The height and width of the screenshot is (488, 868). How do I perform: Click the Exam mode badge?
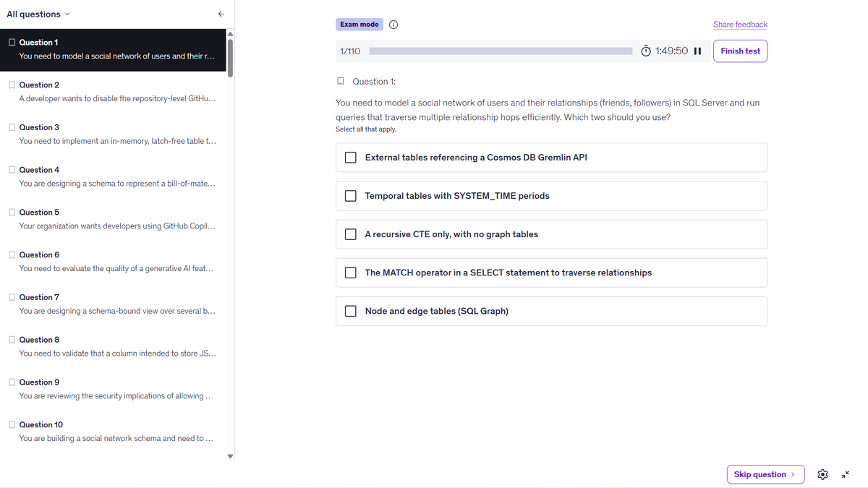[x=359, y=25]
